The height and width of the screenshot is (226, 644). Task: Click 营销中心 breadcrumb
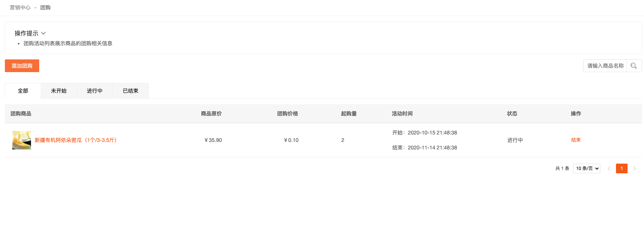click(x=20, y=7)
